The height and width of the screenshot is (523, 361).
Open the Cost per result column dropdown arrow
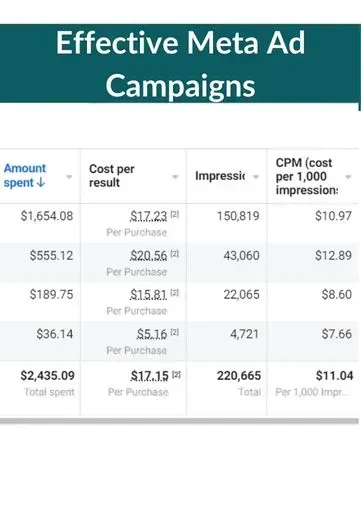[x=175, y=177]
